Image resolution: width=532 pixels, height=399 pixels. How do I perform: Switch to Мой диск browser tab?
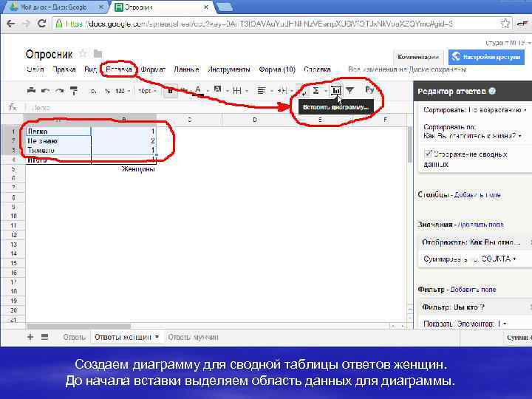pos(56,7)
